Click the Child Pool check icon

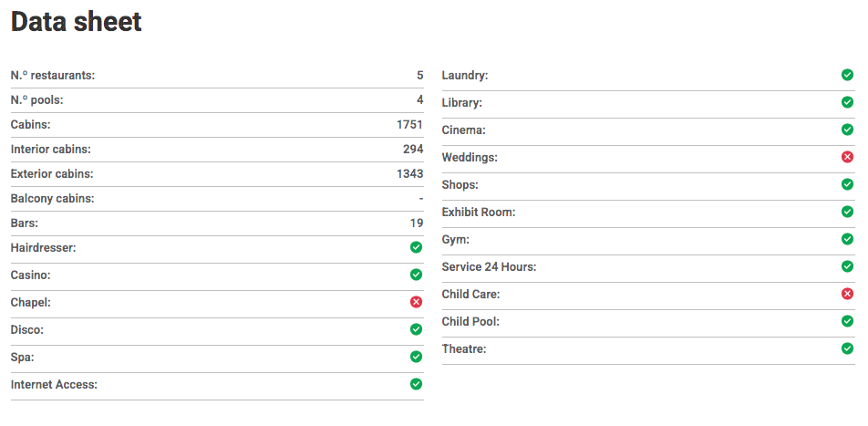point(847,321)
